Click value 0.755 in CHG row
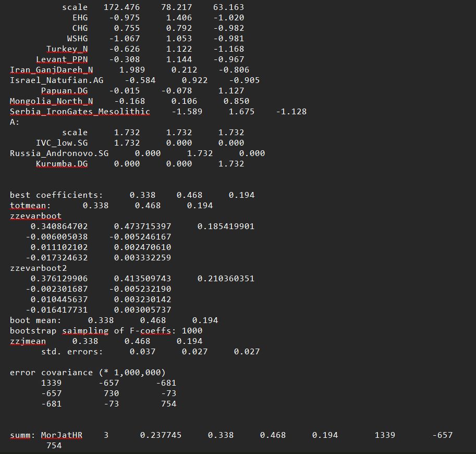476x454 pixels. pyautogui.click(x=127, y=28)
